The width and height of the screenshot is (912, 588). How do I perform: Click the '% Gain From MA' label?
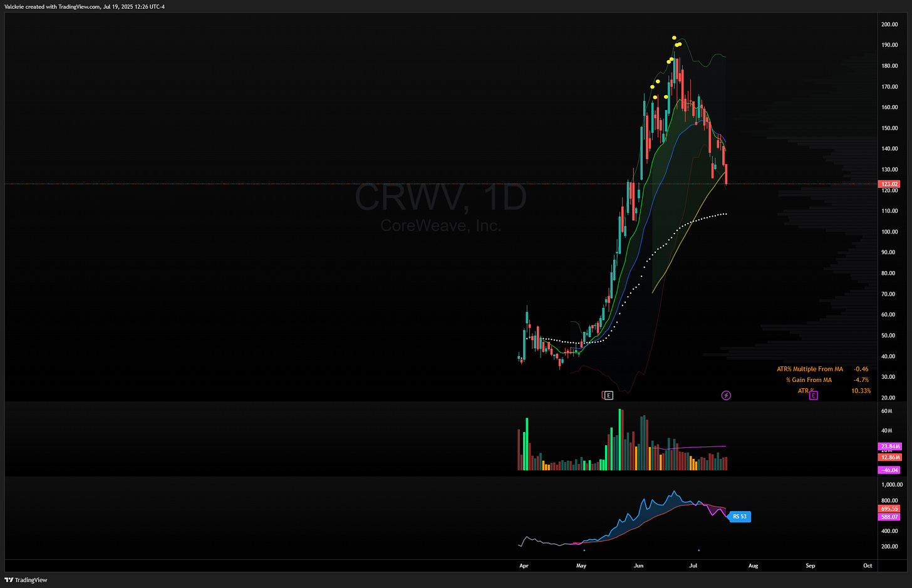tap(809, 379)
